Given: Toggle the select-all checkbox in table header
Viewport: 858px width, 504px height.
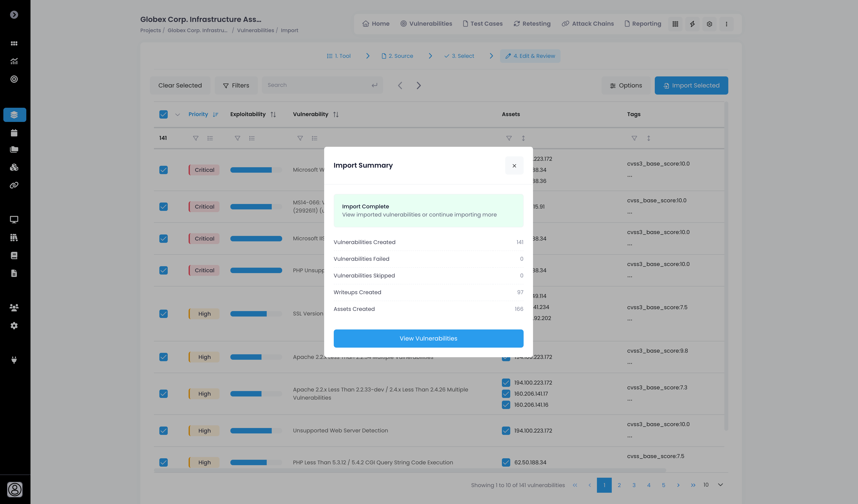Looking at the screenshot, I should [163, 114].
